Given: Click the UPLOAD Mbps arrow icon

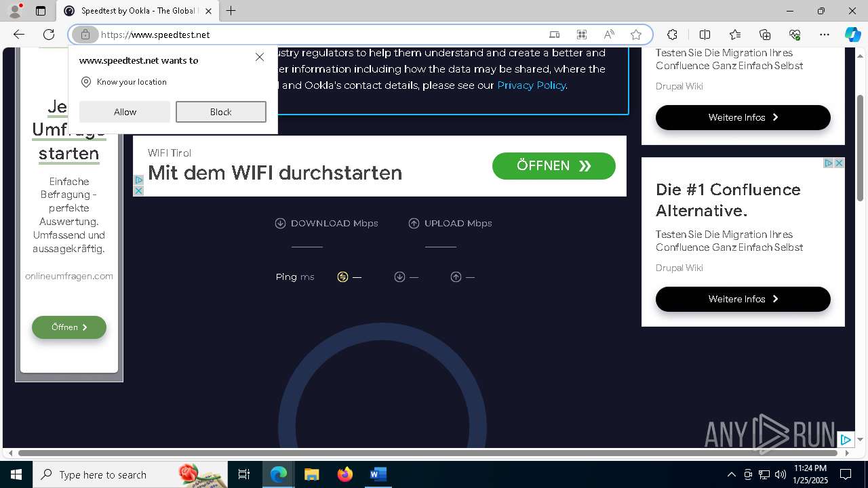Looking at the screenshot, I should pos(414,223).
